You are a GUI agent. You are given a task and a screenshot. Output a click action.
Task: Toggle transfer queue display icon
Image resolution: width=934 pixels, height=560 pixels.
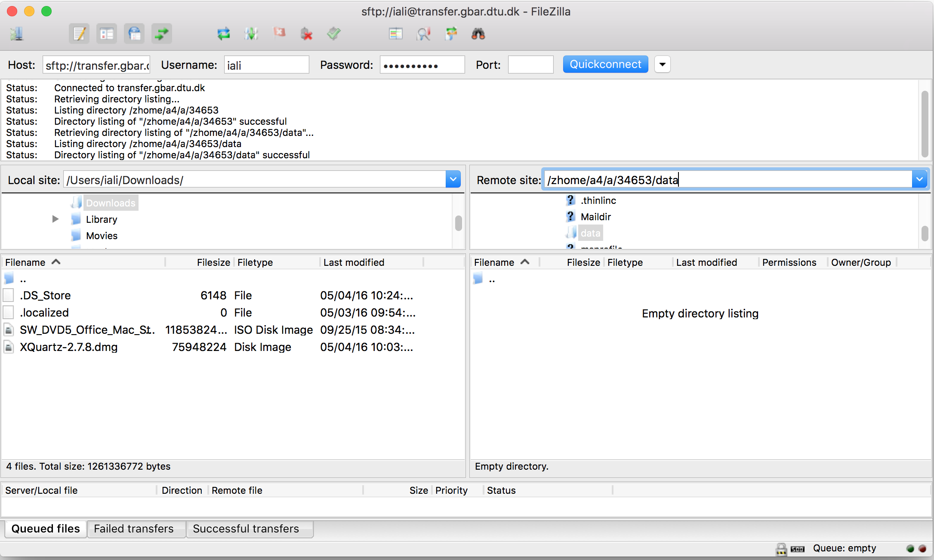162,34
